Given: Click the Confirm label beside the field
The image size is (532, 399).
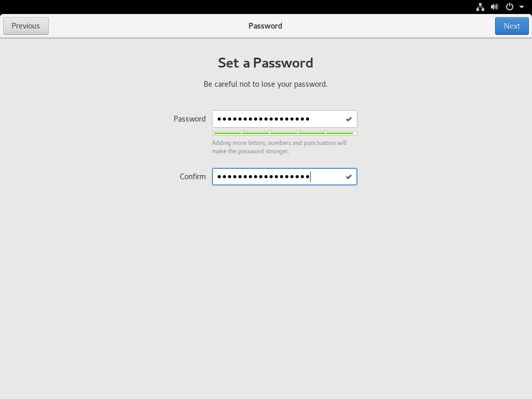Looking at the screenshot, I should tap(193, 177).
